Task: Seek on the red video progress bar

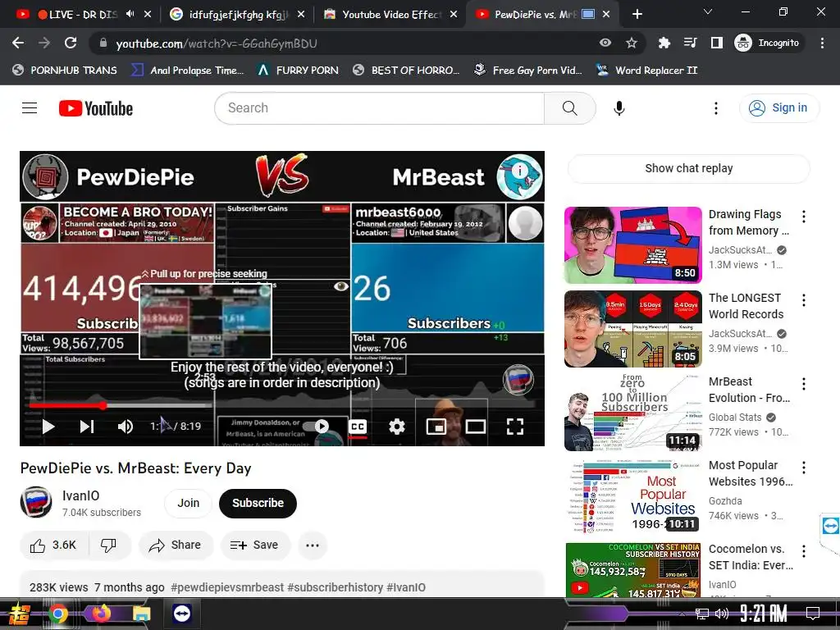Action: pos(282,405)
